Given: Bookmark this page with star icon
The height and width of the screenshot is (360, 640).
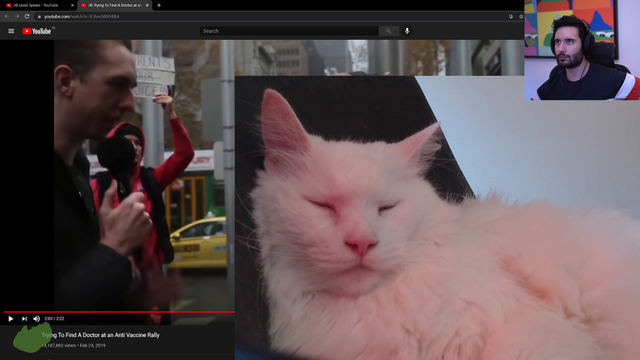Looking at the screenshot, I should click(x=521, y=16).
